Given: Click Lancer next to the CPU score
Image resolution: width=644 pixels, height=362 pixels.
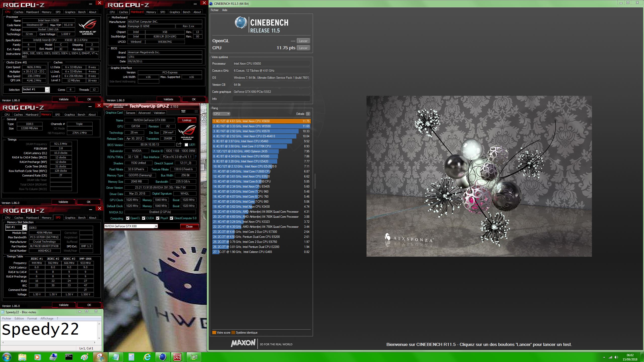Looking at the screenshot, I should coord(303,48).
